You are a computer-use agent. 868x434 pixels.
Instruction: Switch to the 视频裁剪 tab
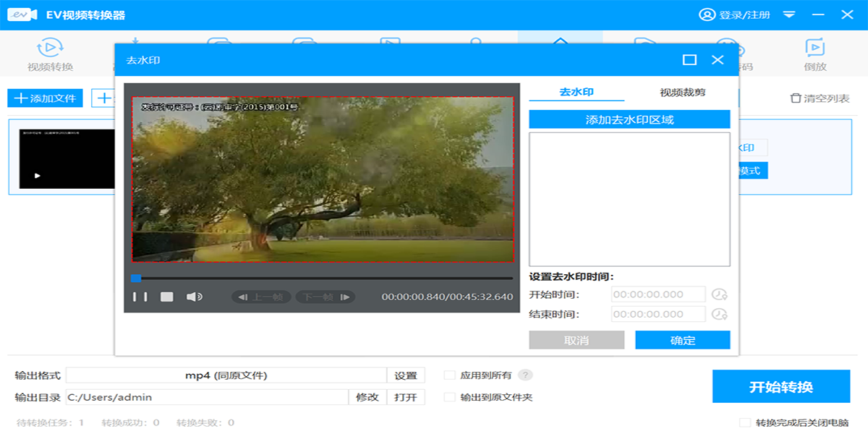coord(682,93)
